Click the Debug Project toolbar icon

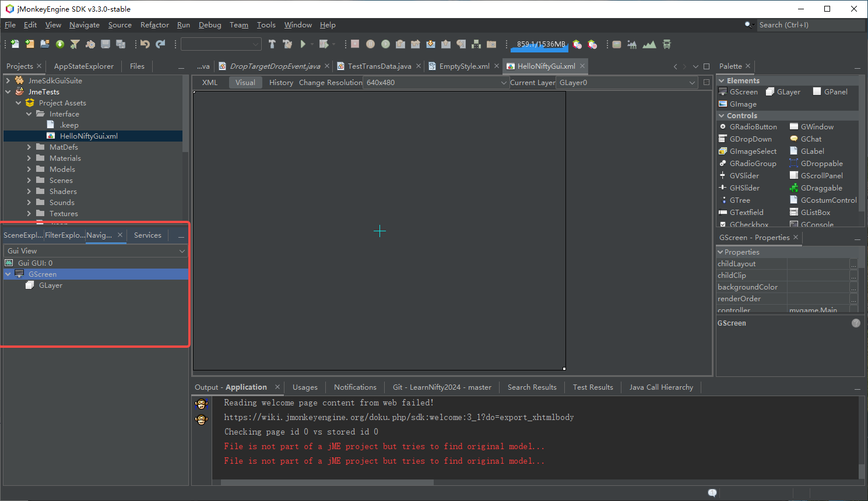(324, 44)
